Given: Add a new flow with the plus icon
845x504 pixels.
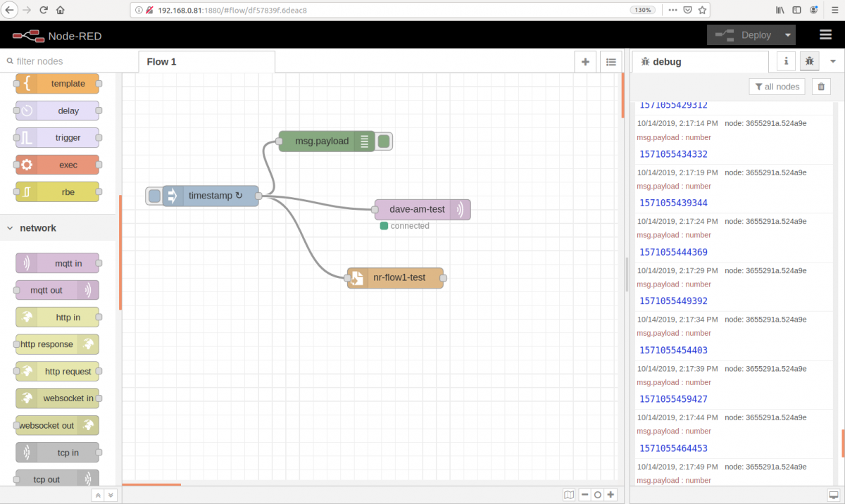Looking at the screenshot, I should 585,61.
